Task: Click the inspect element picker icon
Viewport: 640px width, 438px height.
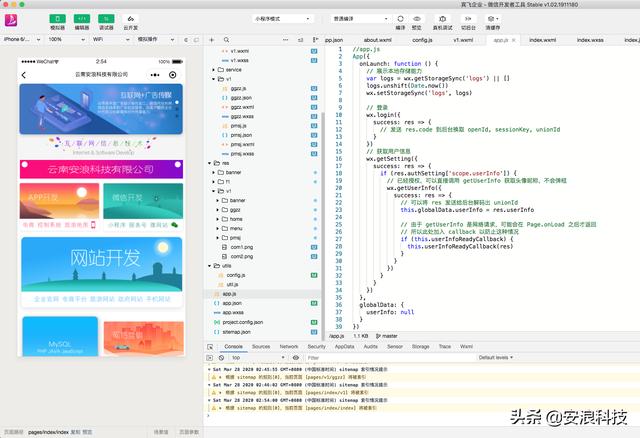Action: pos(210,347)
